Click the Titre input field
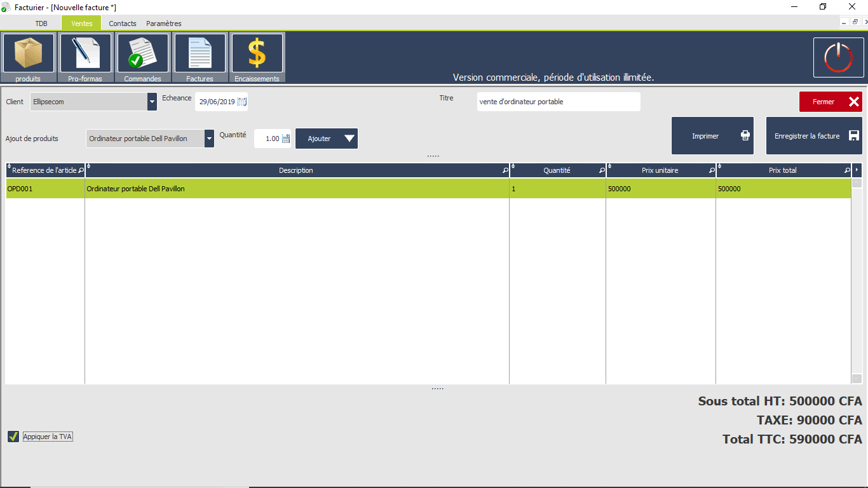This screenshot has height=488, width=868. pos(558,102)
